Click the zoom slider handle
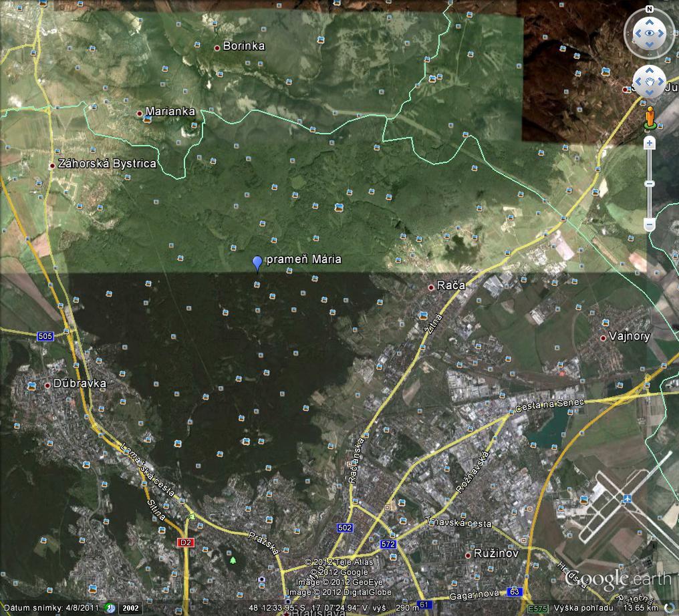 [649, 184]
